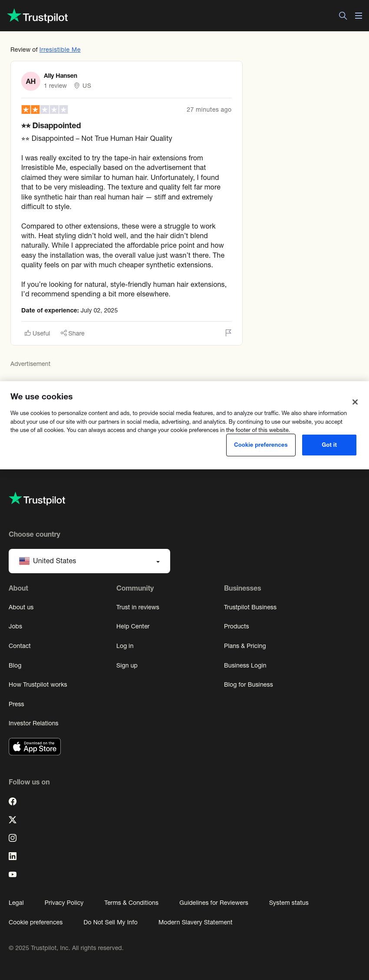The height and width of the screenshot is (980, 369).
Task: Expand the United States country dropdown
Action: tap(89, 561)
